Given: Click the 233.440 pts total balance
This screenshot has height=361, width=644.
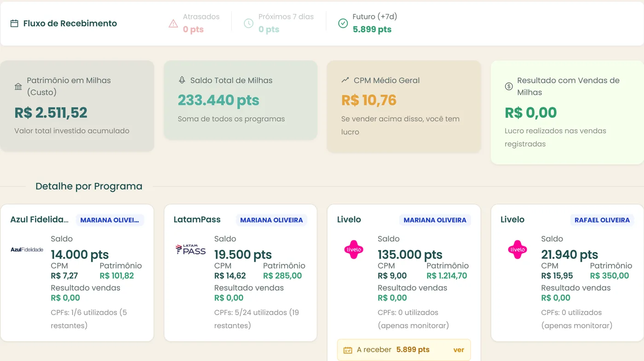Looking at the screenshot, I should click(x=218, y=100).
